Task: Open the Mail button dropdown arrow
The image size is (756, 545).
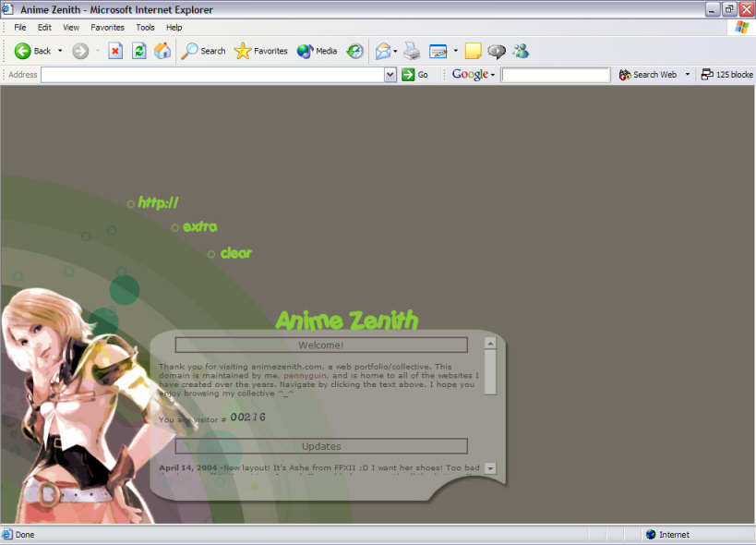Action: click(x=395, y=51)
